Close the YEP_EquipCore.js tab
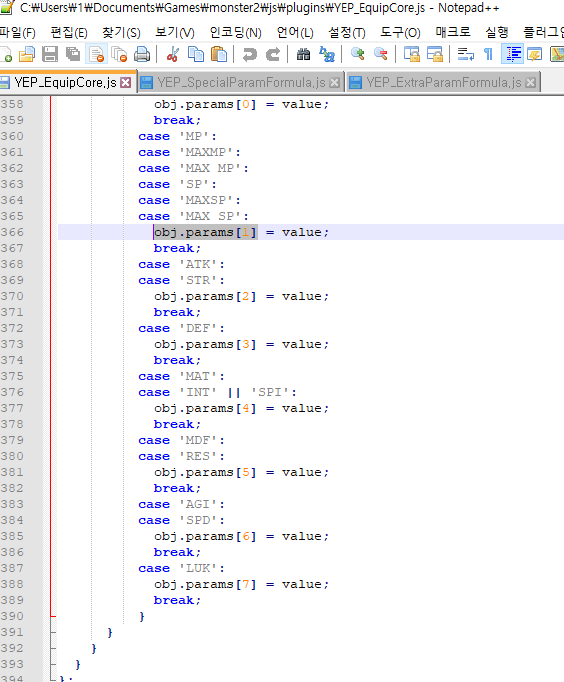Viewport: 564px width, 682px height. click(x=126, y=83)
